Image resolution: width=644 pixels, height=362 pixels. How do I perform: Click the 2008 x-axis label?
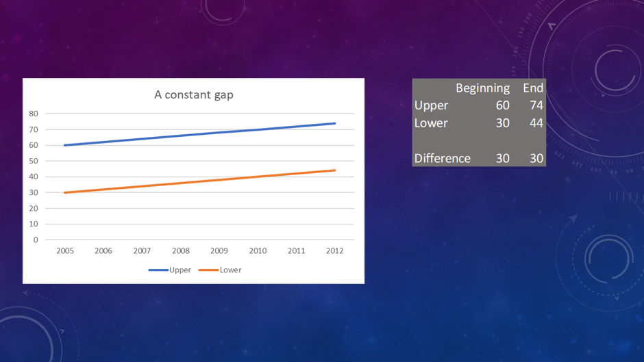181,250
